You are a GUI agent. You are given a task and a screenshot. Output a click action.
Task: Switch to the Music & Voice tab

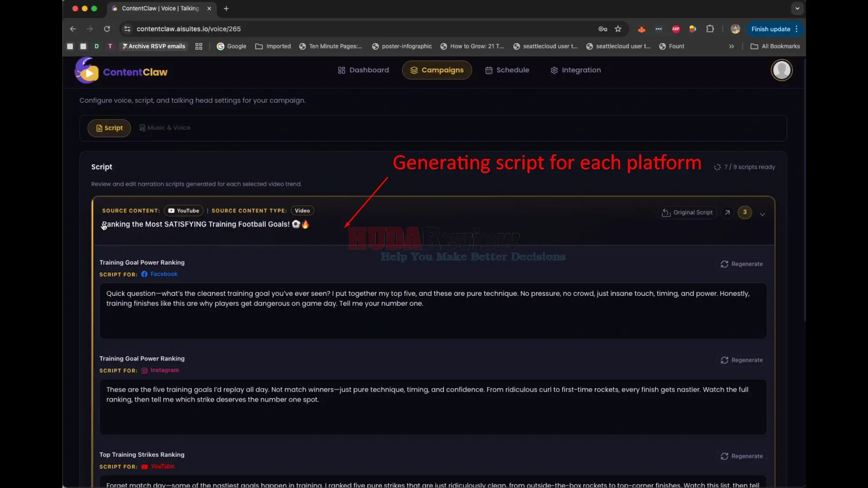point(165,128)
